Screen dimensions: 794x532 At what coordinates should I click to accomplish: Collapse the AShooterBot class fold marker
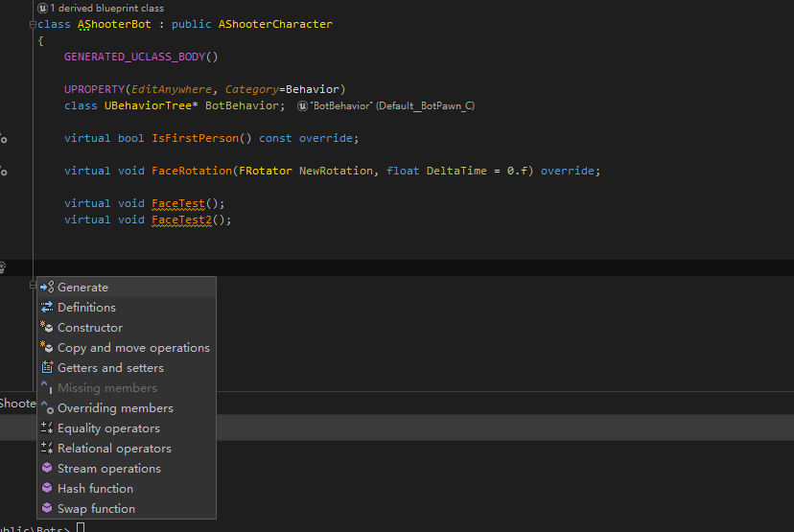34,25
